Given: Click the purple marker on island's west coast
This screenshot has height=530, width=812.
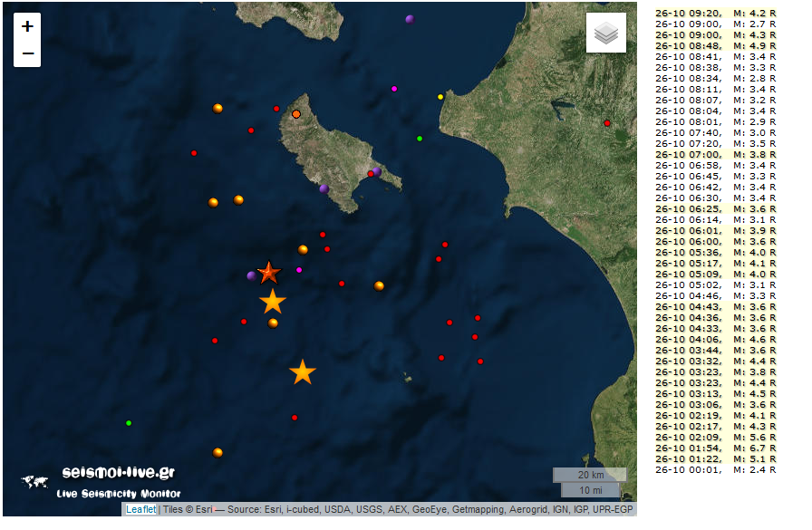Looking at the screenshot, I should (x=324, y=189).
